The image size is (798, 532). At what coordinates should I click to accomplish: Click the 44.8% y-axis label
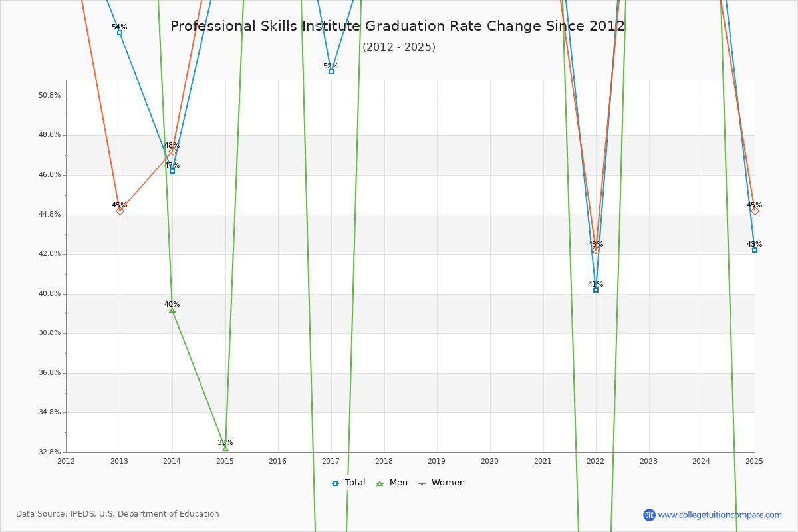coord(50,215)
